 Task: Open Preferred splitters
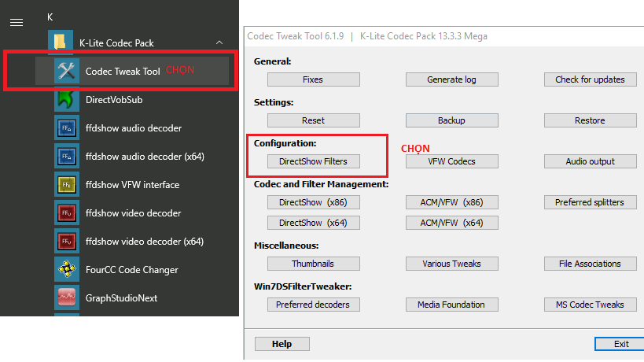point(591,202)
